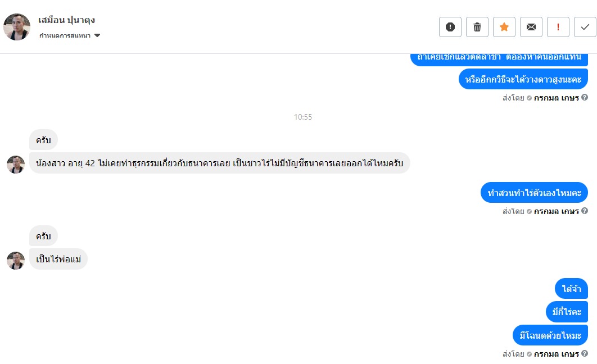Select the มีกี่ไร่คะ message bubble

[567, 312]
